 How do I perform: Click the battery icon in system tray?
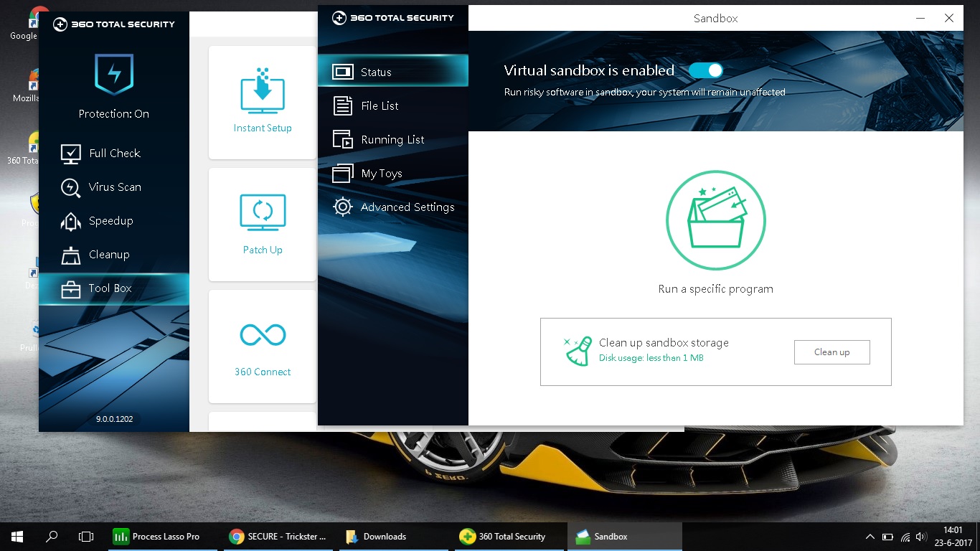coord(887,536)
